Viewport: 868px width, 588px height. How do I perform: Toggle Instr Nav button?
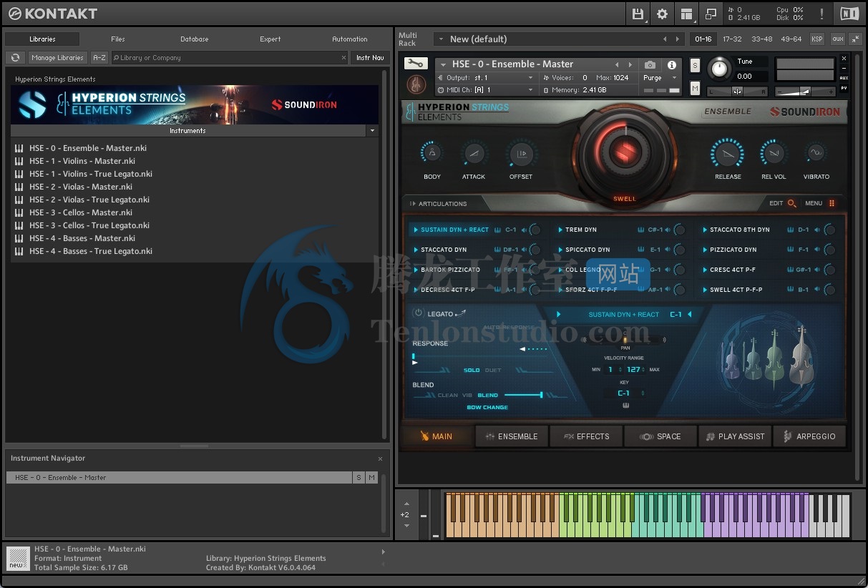click(370, 58)
